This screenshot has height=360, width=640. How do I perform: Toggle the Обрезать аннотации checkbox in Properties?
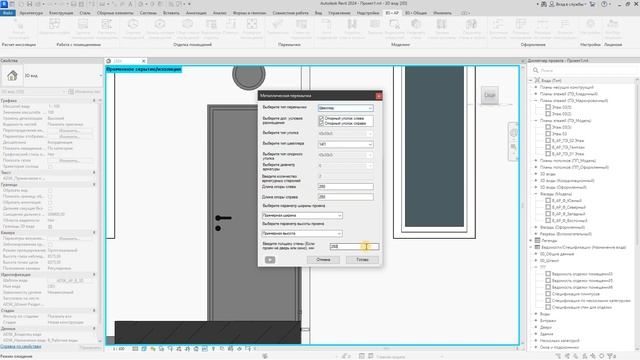click(50, 202)
